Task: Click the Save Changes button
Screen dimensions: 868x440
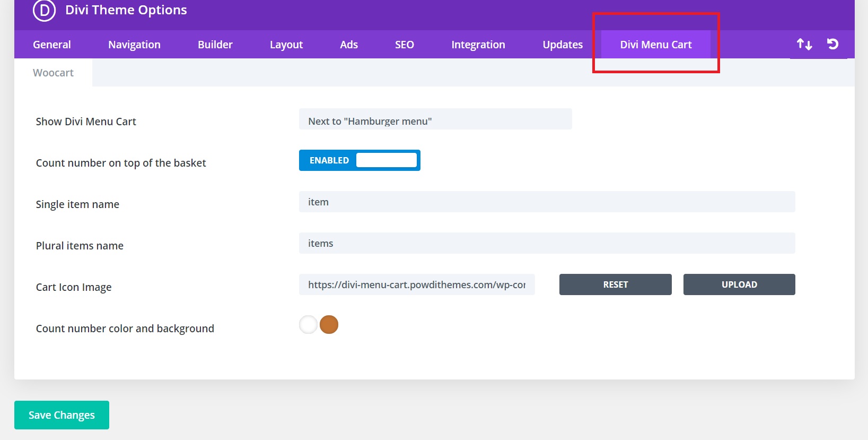Action: [x=62, y=415]
